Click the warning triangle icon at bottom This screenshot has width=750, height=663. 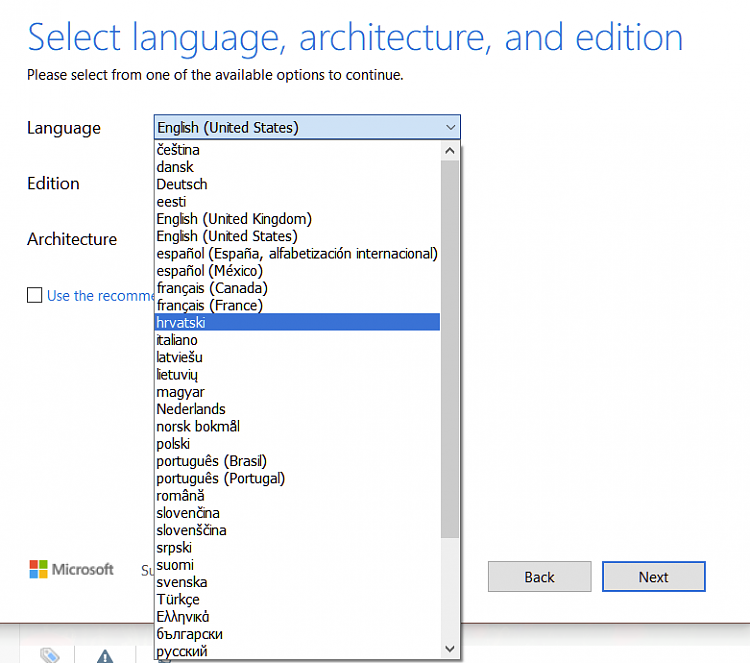(x=105, y=656)
